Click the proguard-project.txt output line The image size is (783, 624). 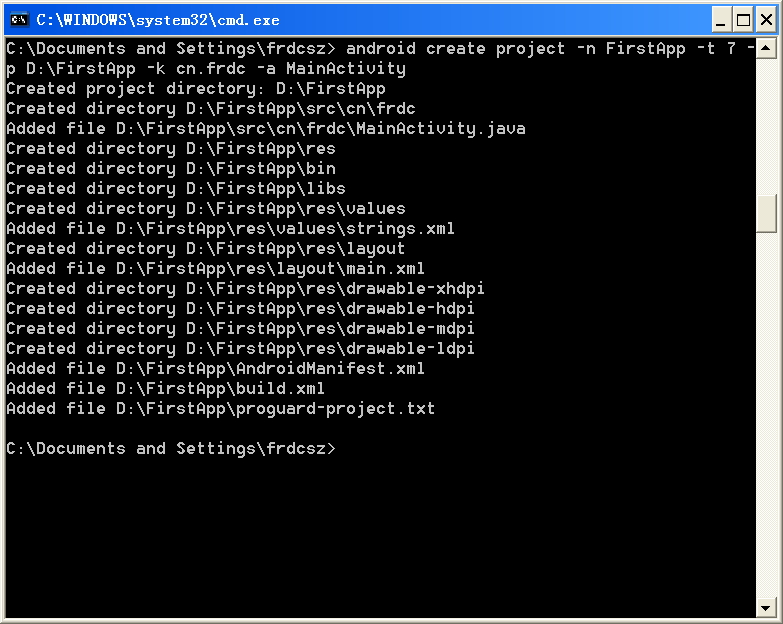pyautogui.click(x=220, y=408)
